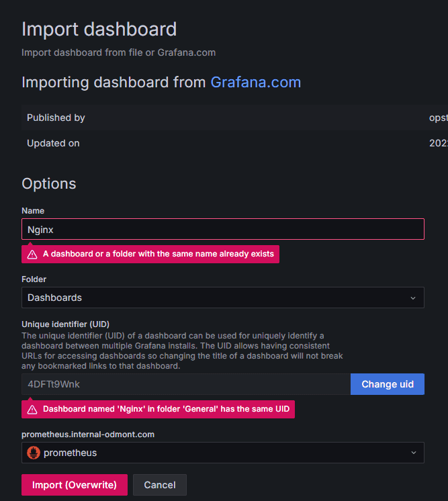Open the Grafana.com link
The width and height of the screenshot is (448, 501).
(256, 82)
